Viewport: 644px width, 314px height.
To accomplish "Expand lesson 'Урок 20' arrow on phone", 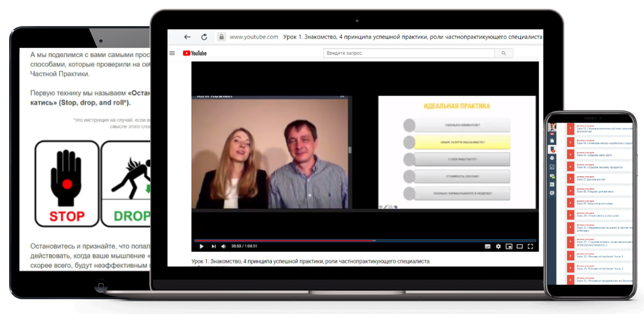I will [570, 215].
